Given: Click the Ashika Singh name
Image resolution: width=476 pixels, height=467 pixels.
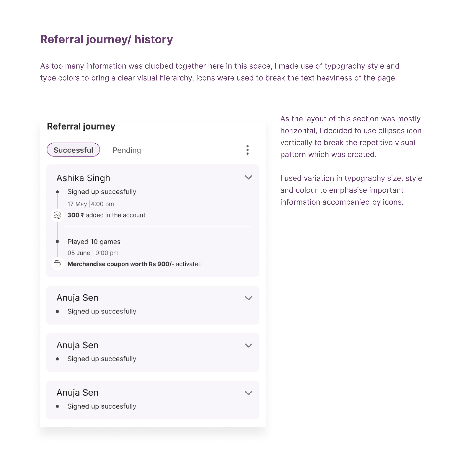Looking at the screenshot, I should [x=83, y=178].
